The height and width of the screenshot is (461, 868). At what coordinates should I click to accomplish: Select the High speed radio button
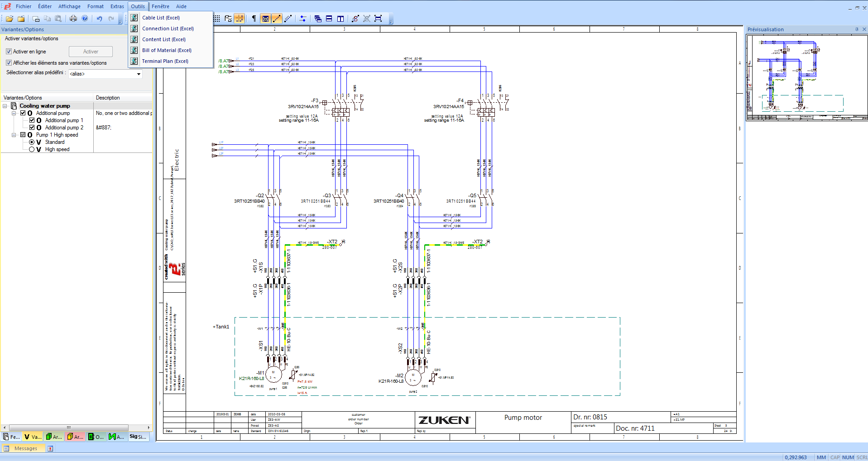[x=32, y=149]
